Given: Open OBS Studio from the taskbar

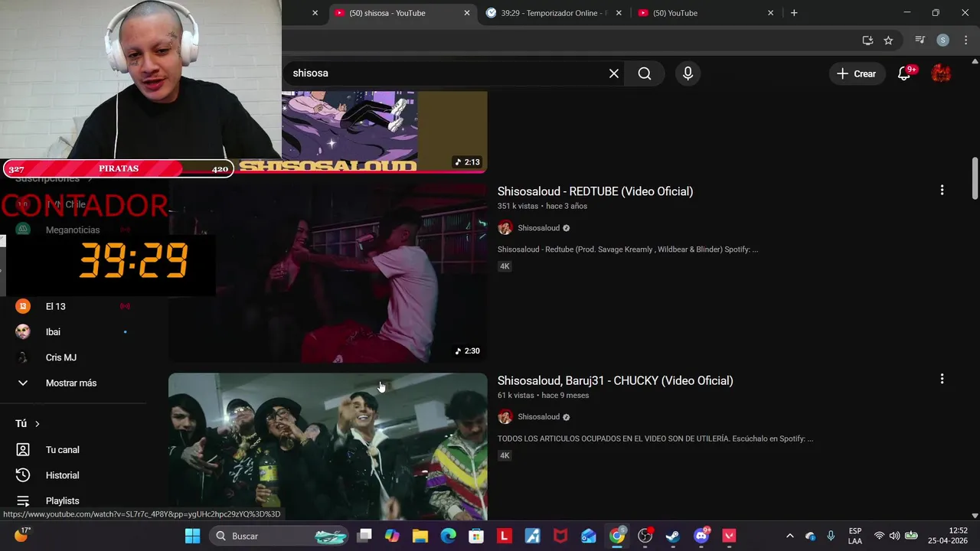Looking at the screenshot, I should pos(645,536).
